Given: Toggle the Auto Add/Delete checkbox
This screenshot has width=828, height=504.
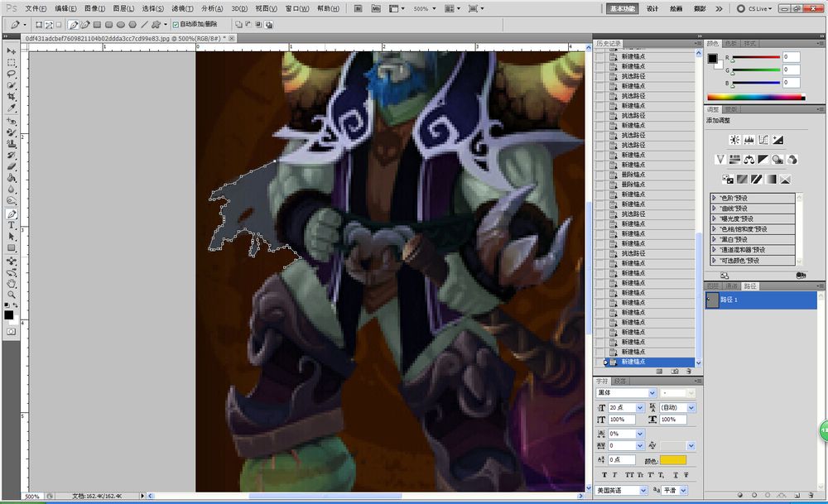Looking at the screenshot, I should (176, 24).
